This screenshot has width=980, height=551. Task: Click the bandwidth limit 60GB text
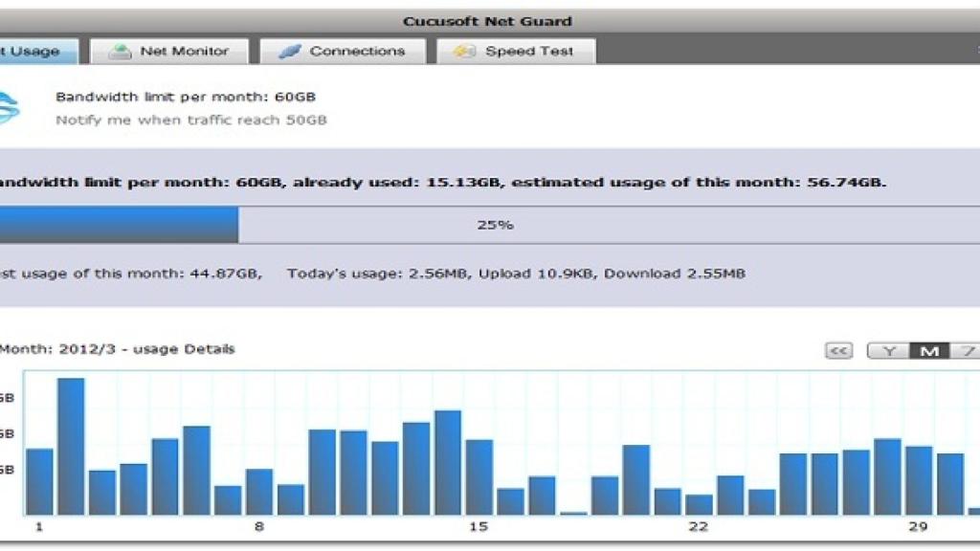(x=182, y=97)
